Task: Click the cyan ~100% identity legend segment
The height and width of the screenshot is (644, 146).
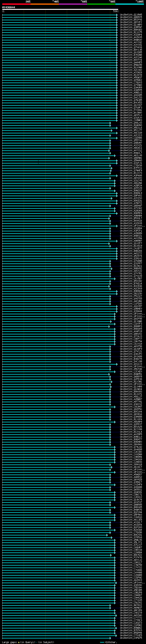Action: (x=130, y=4)
